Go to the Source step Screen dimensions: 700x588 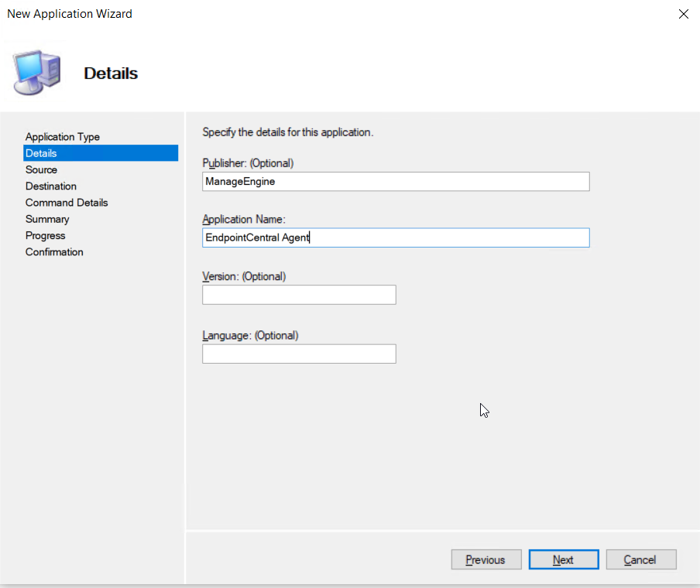click(41, 169)
